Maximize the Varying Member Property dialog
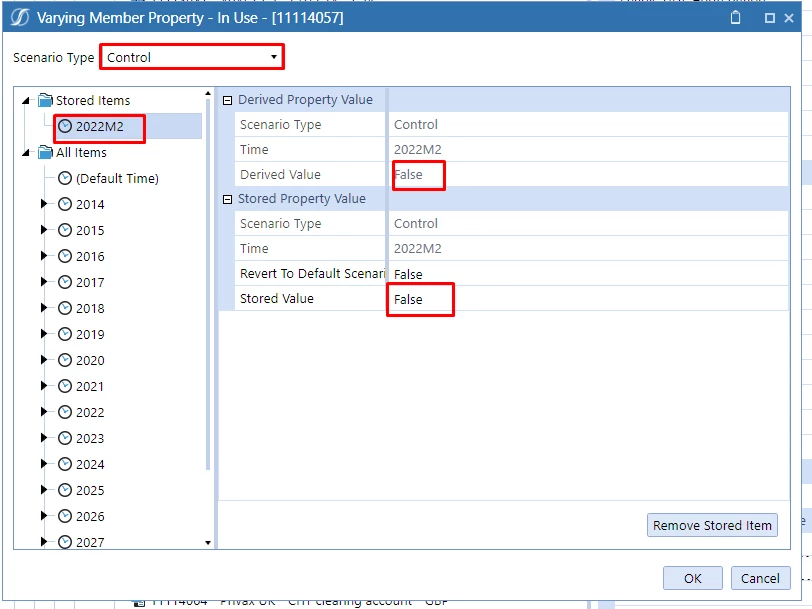This screenshot has width=812, height=609. (770, 18)
